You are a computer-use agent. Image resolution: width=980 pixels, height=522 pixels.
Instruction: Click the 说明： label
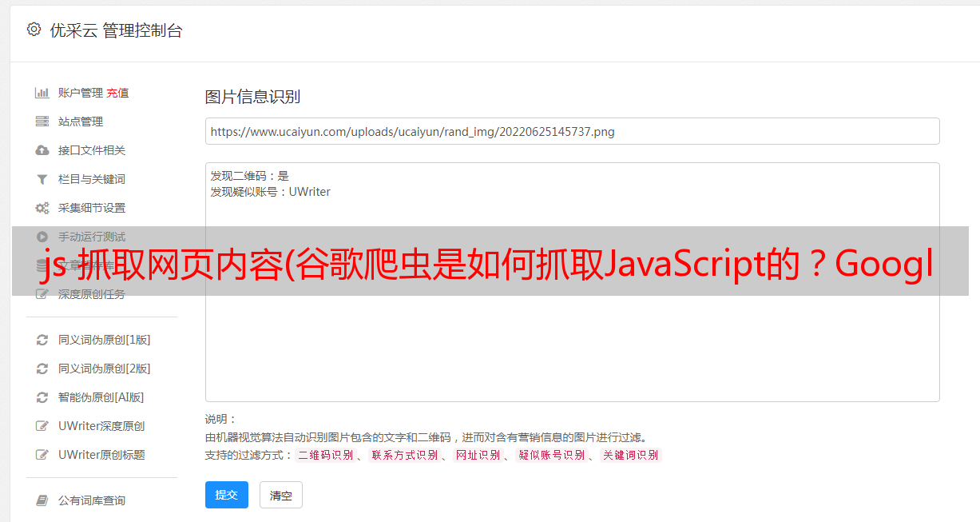click(220, 419)
